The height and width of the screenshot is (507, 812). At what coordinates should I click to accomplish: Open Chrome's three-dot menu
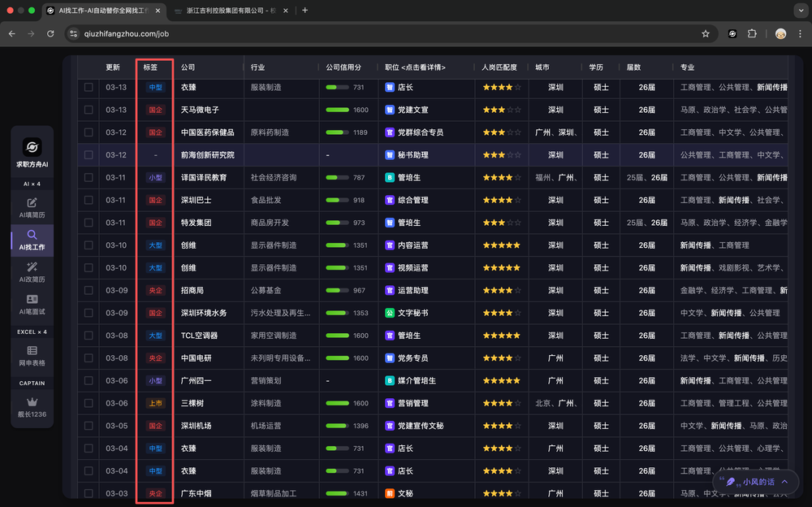coord(801,33)
